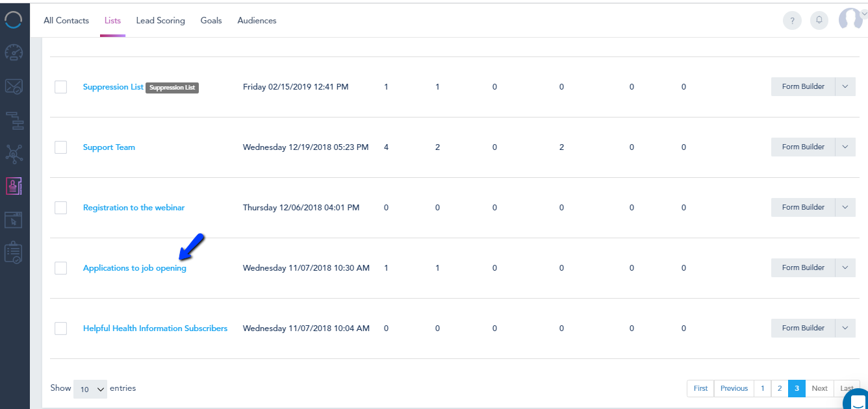Open the clipboard checklist sidebar icon
868x409 pixels.
14,253
